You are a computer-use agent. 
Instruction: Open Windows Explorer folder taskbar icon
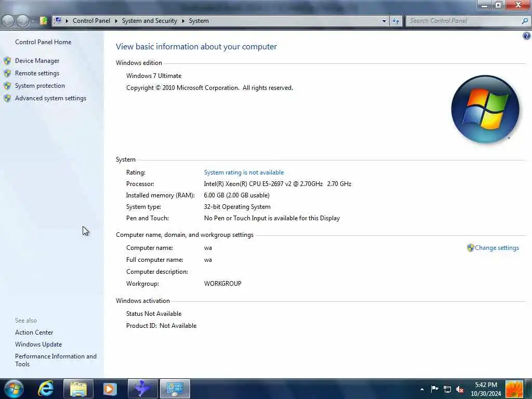(78, 389)
